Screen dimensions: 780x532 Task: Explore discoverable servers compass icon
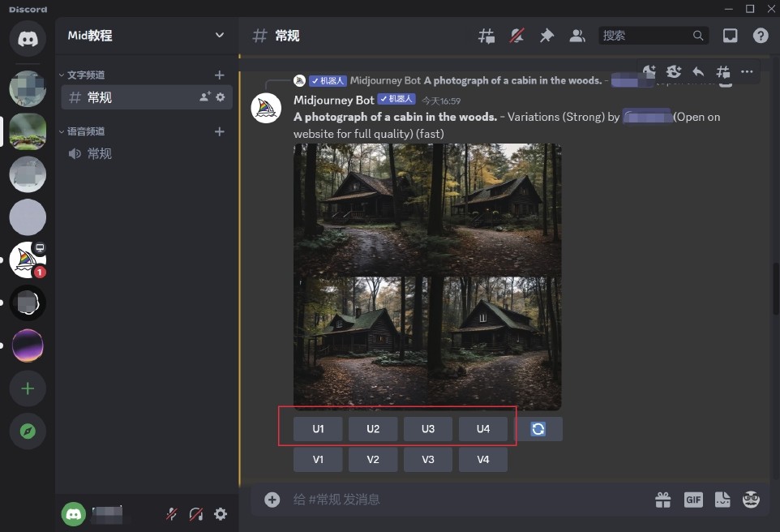(x=28, y=431)
